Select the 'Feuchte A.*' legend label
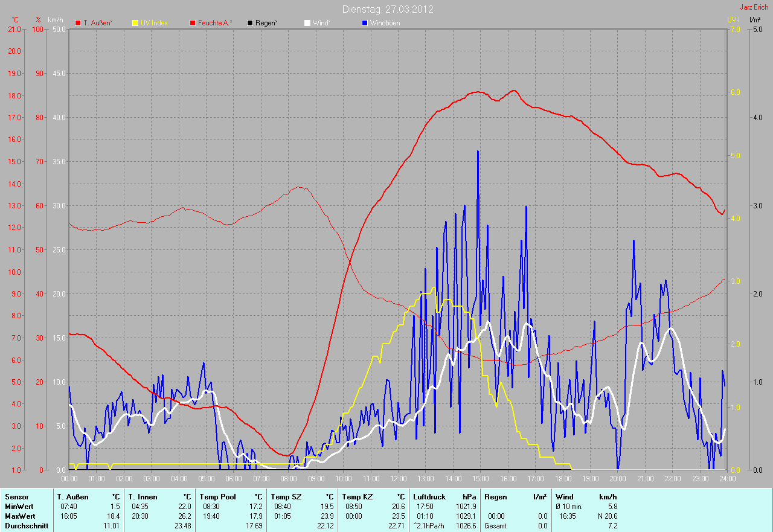 point(215,23)
